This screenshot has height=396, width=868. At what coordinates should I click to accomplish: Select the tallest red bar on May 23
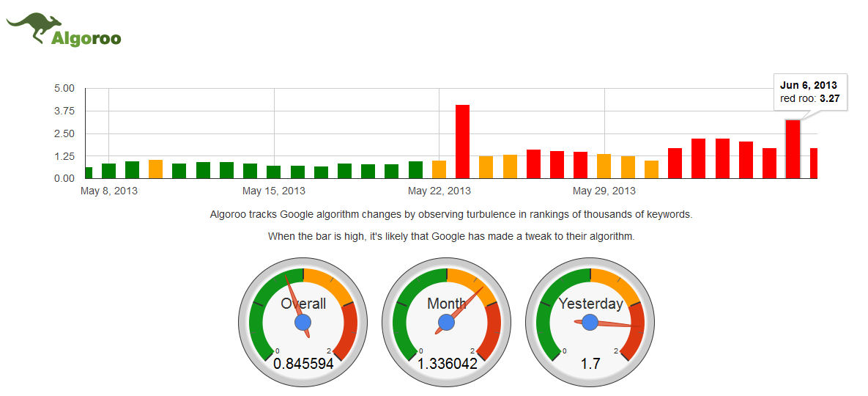[462, 142]
